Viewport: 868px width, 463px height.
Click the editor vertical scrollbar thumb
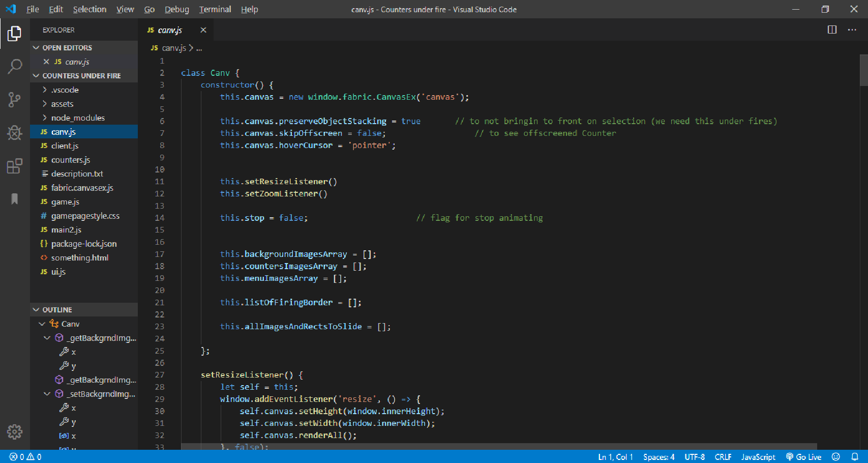(x=863, y=69)
